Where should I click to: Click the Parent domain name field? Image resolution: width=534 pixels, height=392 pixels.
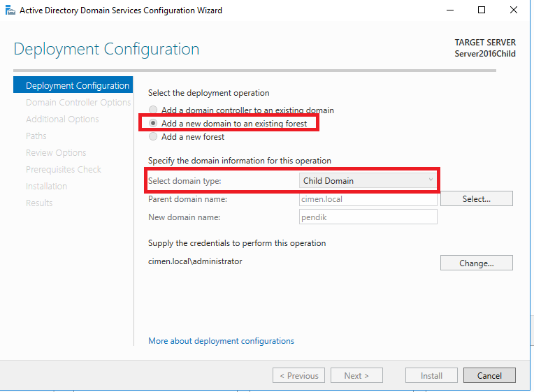(368, 199)
